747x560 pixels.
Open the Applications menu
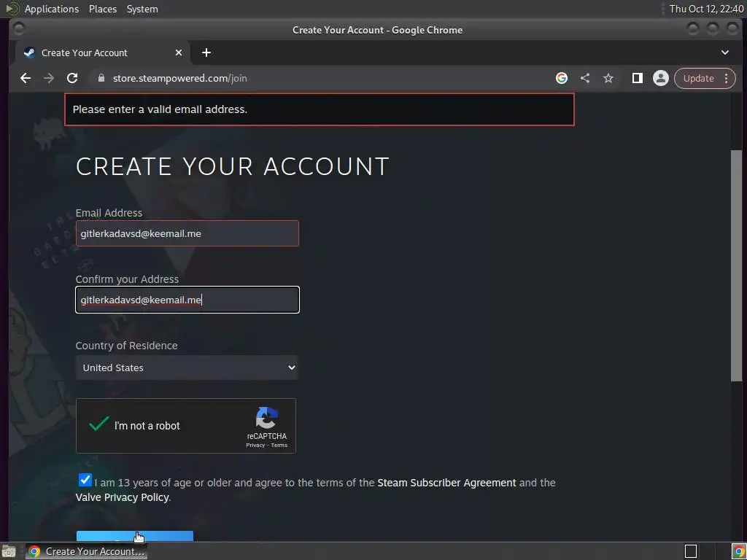click(52, 9)
